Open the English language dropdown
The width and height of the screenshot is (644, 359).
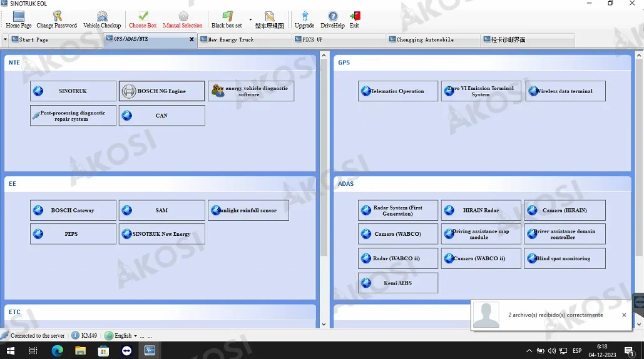pos(121,336)
